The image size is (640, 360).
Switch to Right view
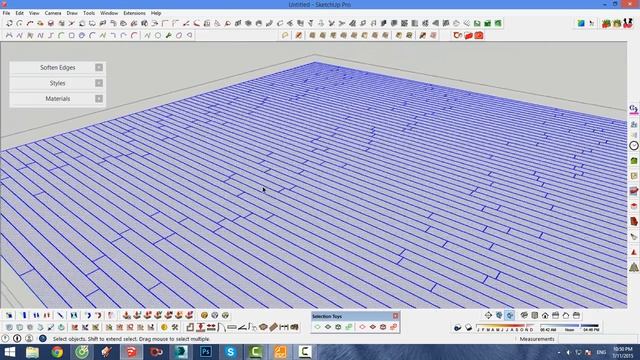555,315
